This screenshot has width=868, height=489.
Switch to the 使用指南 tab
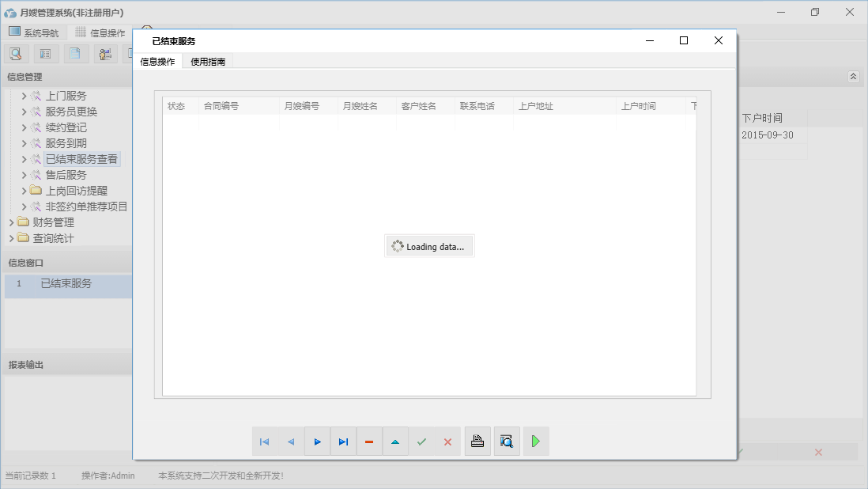208,62
